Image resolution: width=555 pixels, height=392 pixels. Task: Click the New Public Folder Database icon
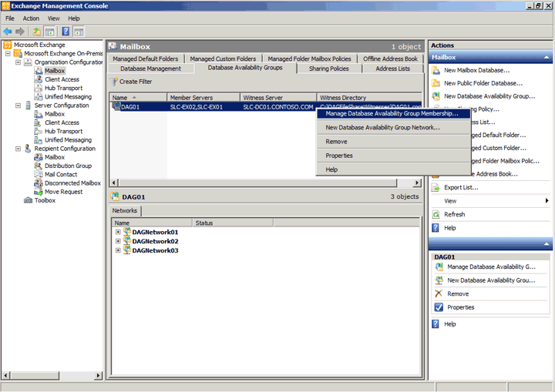(x=436, y=83)
